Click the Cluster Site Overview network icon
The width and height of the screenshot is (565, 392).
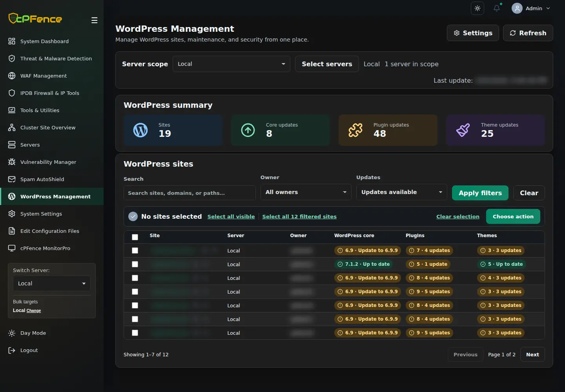12,127
